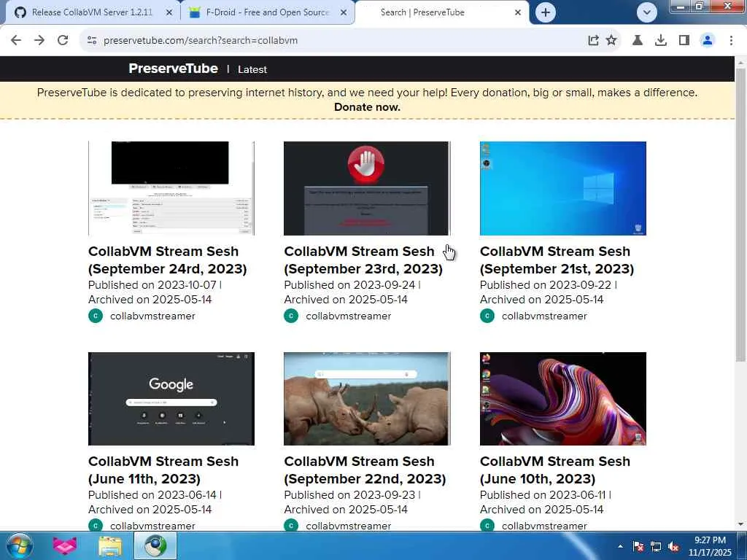Open CollabVM Stream Sesh (September 21st, 2023) title
Screen dimensions: 747x560
[557, 260]
